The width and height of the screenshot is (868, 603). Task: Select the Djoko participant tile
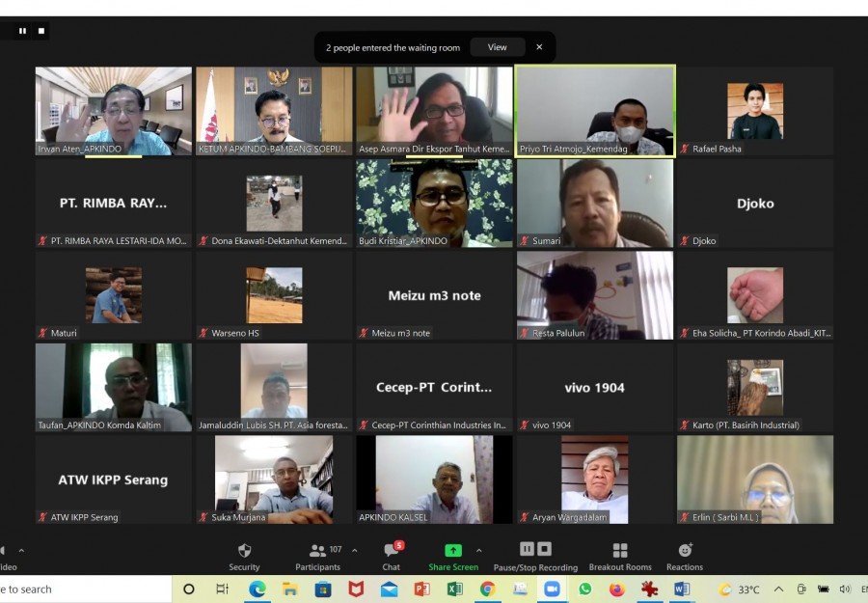[755, 204]
